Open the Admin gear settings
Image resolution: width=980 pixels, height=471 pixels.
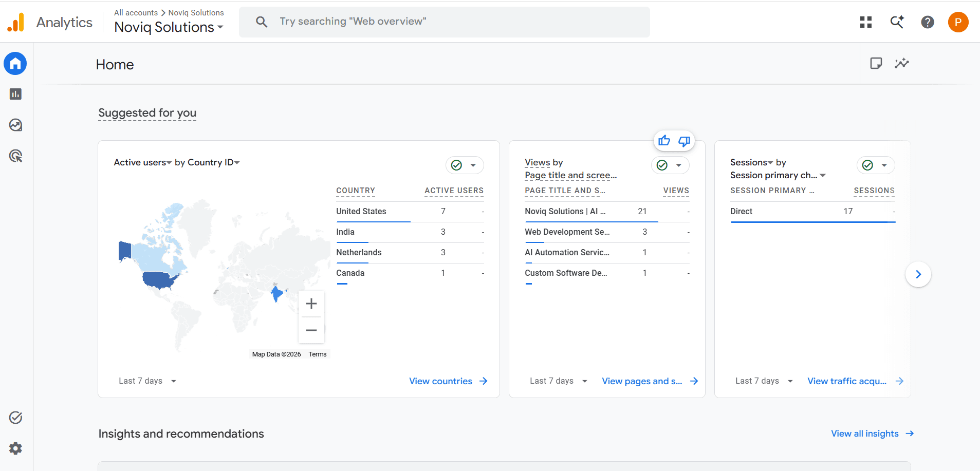point(15,448)
